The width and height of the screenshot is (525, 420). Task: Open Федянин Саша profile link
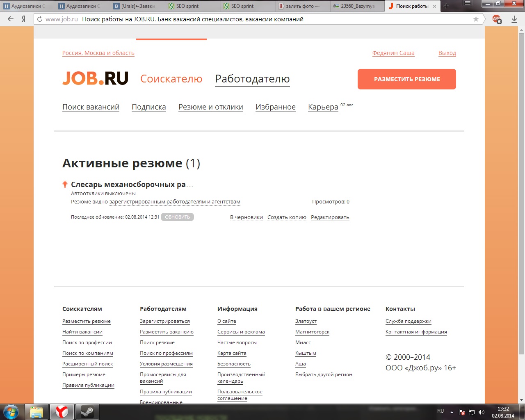pyautogui.click(x=393, y=53)
